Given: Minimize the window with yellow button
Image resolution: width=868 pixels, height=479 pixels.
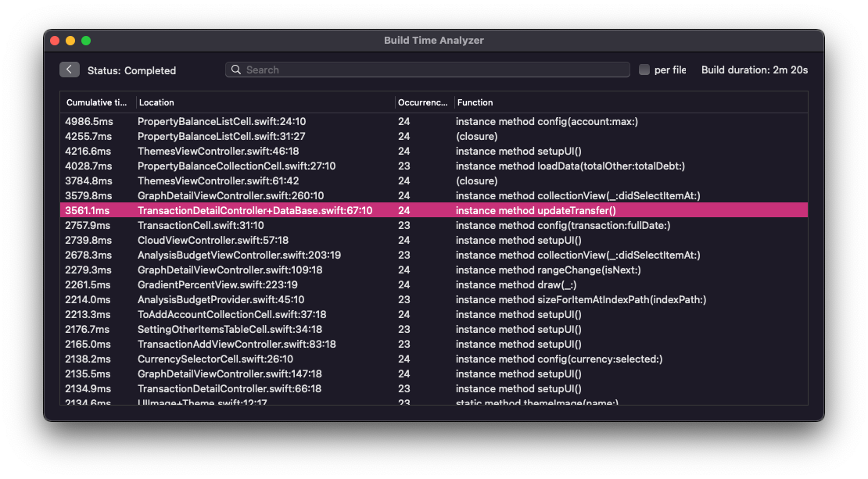Looking at the screenshot, I should pyautogui.click(x=70, y=41).
